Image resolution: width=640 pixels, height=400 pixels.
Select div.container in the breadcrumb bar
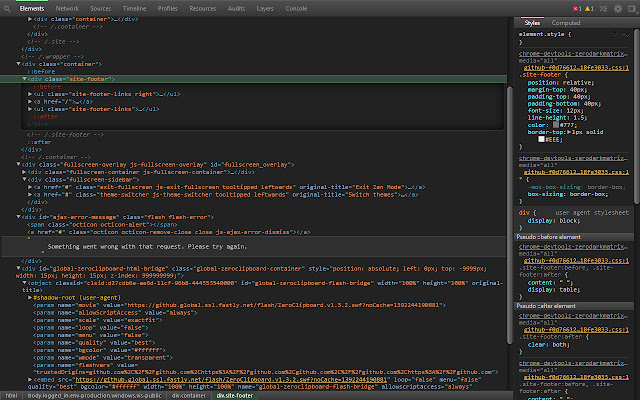190,395
